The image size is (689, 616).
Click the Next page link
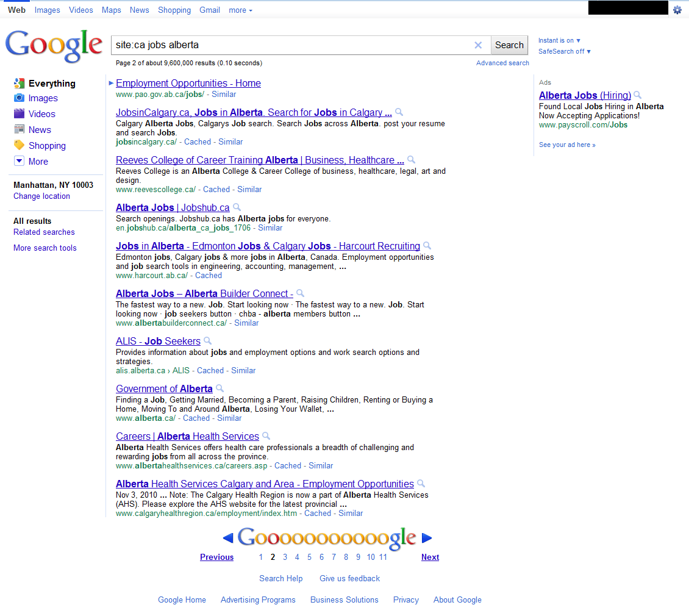[x=430, y=557]
